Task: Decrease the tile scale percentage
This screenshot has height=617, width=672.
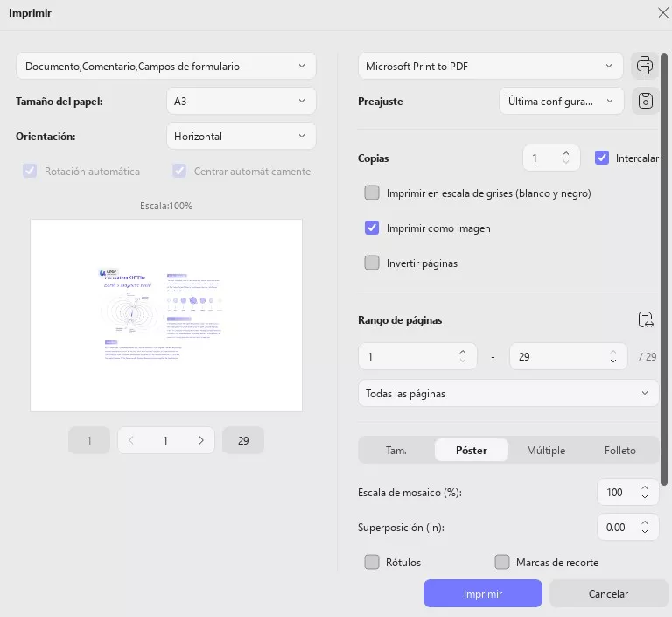Action: (x=645, y=497)
